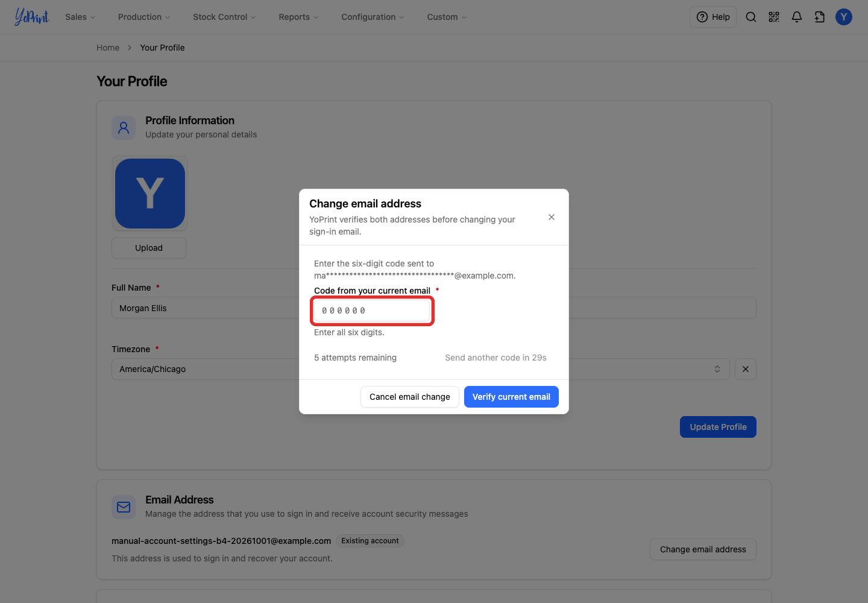The image size is (868, 603).
Task: Expand the Custom dropdown
Action: tap(447, 17)
